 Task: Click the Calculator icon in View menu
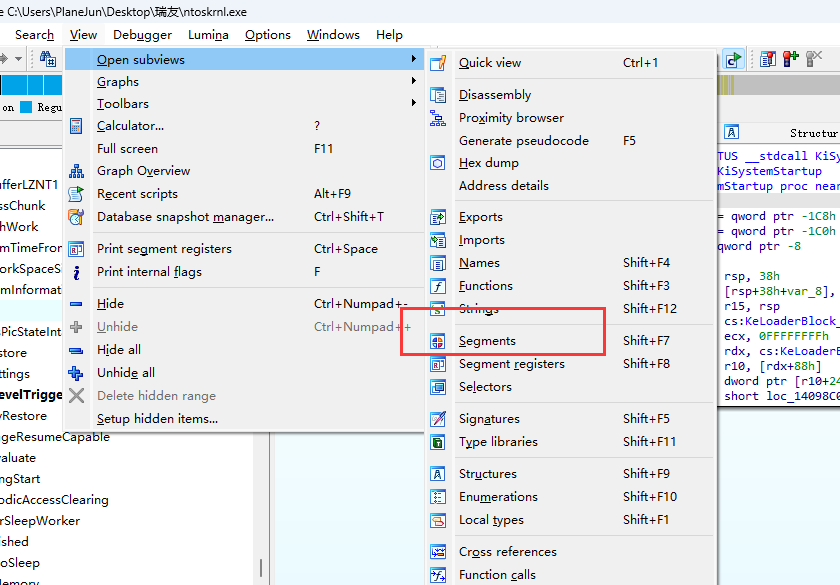coord(77,126)
